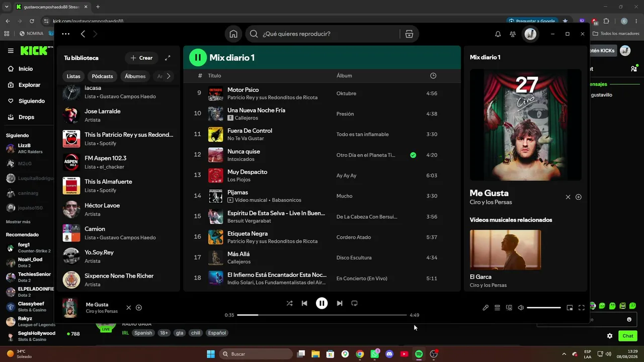Sort tracks by the Álbum column header
The width and height of the screenshot is (644, 362).
pyautogui.click(x=344, y=75)
